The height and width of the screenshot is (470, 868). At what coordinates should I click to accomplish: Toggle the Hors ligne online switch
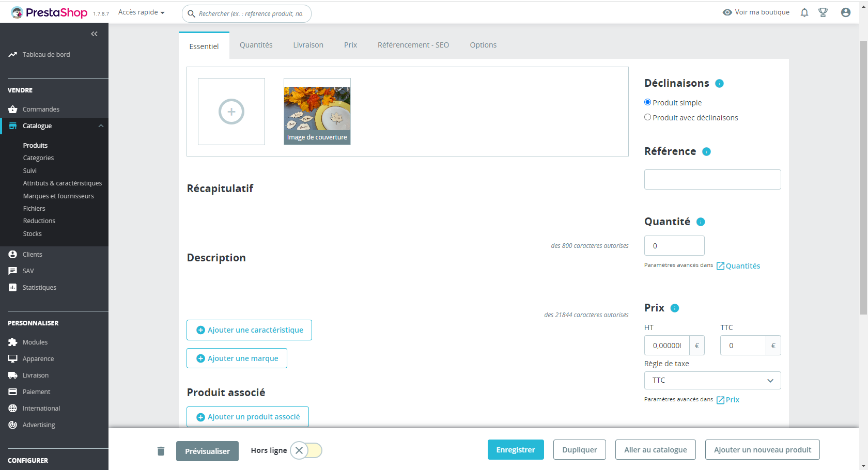306,450
